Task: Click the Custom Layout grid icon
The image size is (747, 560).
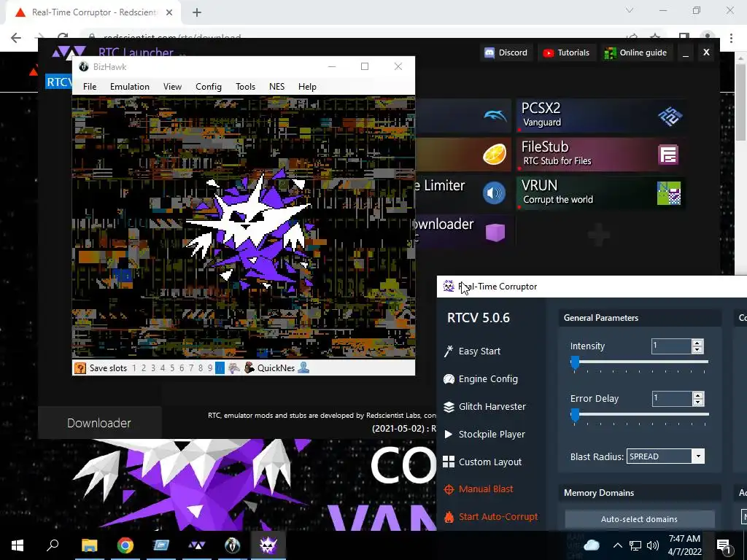Action: tap(449, 462)
